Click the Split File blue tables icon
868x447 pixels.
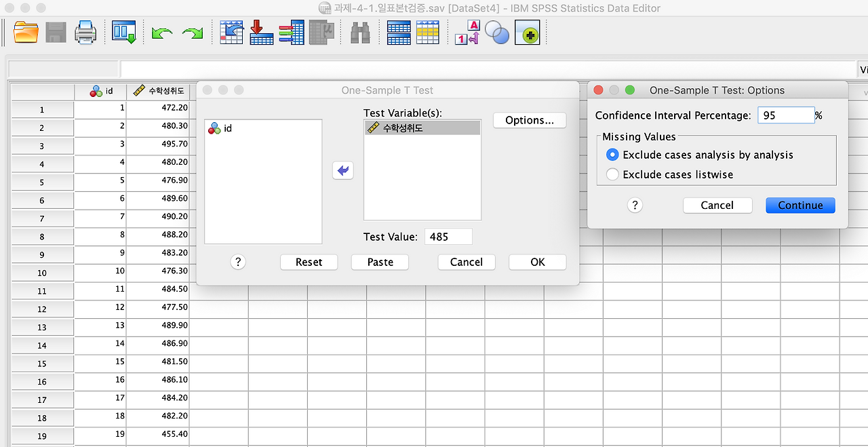pos(398,32)
